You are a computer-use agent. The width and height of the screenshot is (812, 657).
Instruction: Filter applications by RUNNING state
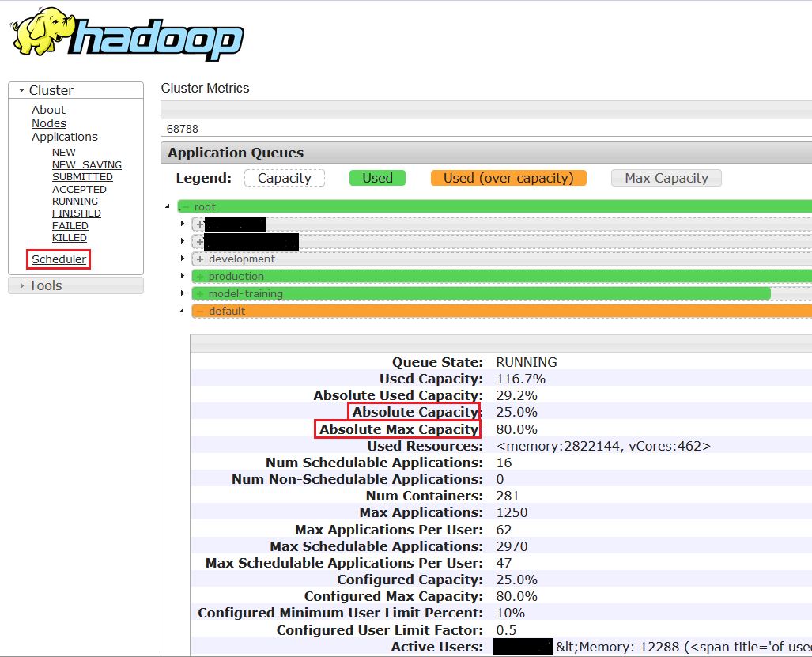coord(74,201)
